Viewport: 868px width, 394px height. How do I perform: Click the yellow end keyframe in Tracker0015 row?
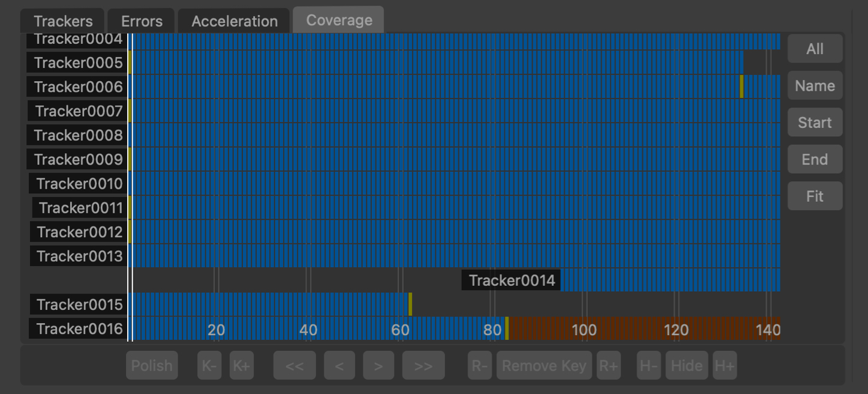coord(410,304)
